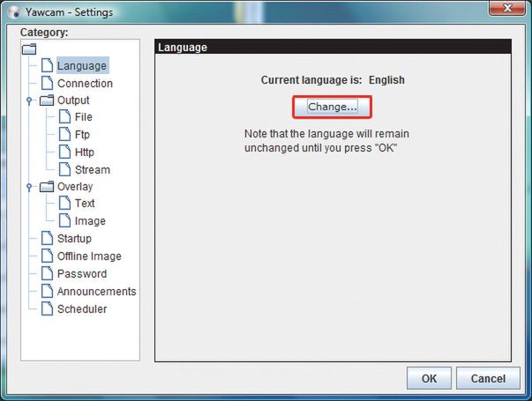Click the page icon beside Language
The width and height of the screenshot is (532, 401).
(47, 65)
